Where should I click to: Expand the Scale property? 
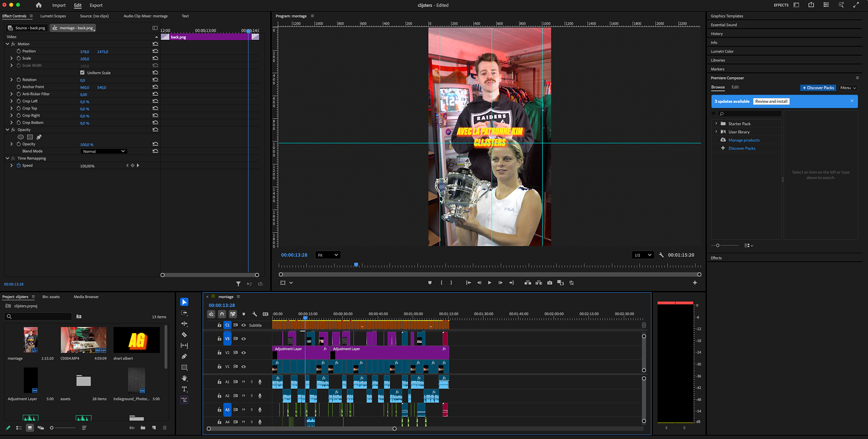tap(12, 58)
